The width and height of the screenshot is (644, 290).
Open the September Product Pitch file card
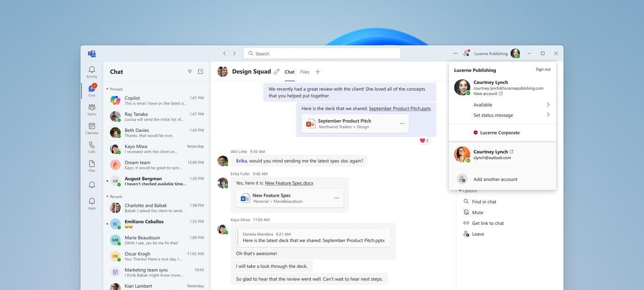pos(355,124)
